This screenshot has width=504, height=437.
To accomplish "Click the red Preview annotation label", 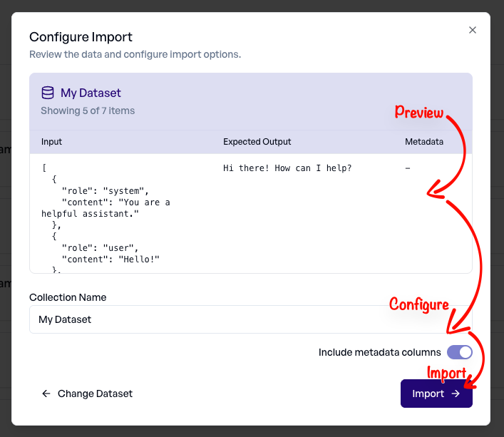I will pos(419,113).
